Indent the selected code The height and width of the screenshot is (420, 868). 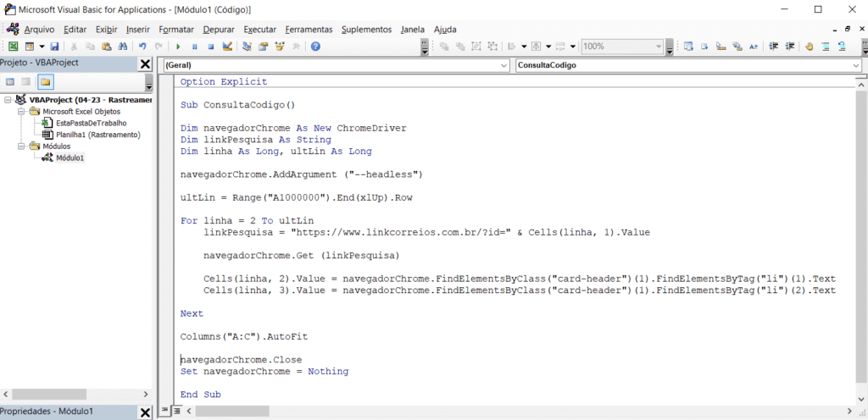coord(774,47)
